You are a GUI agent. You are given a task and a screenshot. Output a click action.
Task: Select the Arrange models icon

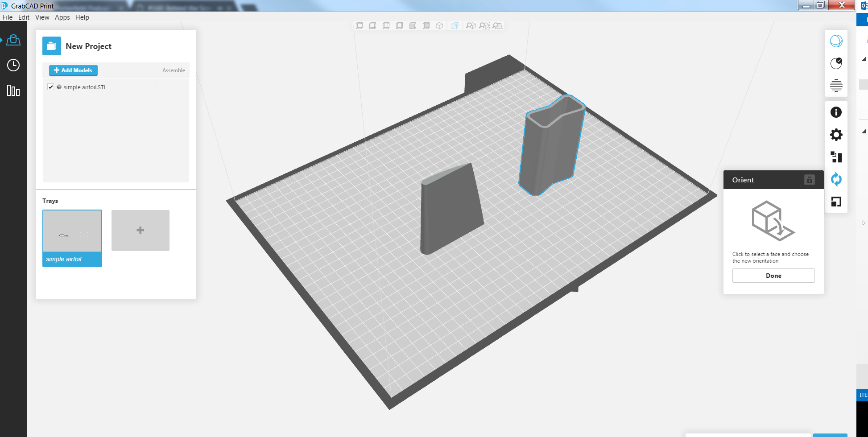tap(836, 157)
